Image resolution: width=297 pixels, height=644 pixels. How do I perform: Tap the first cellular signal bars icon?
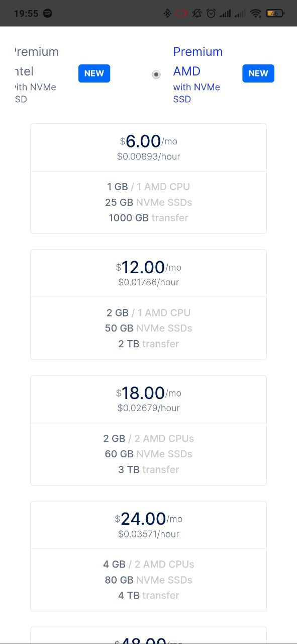pyautogui.click(x=225, y=14)
